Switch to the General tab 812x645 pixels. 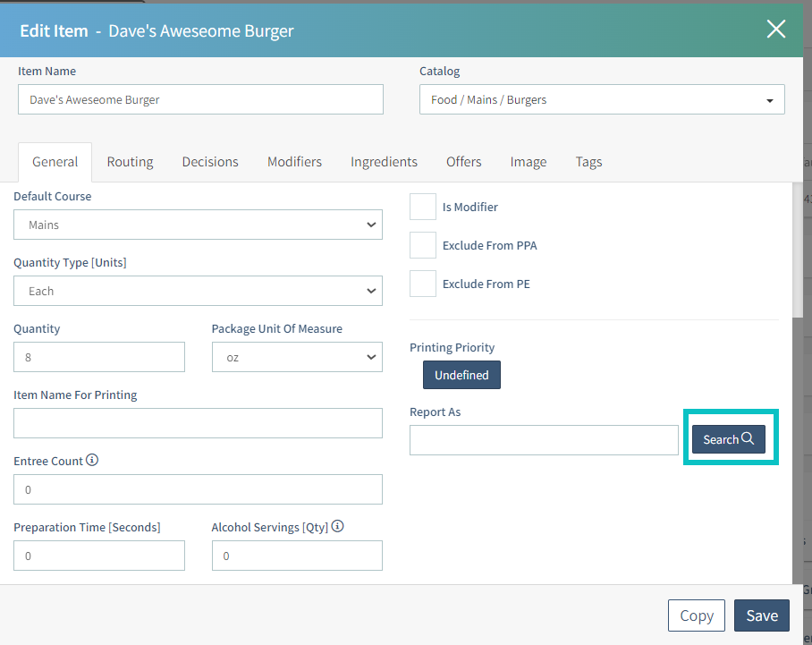[x=55, y=162]
